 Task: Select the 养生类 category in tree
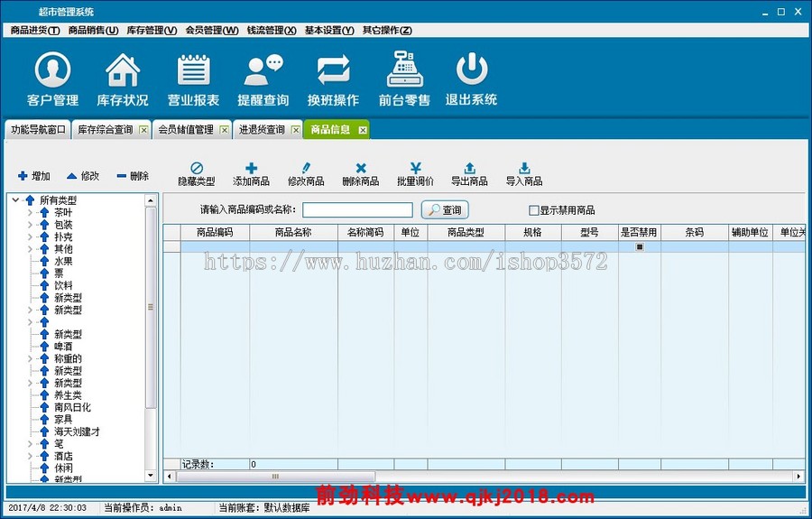68,395
